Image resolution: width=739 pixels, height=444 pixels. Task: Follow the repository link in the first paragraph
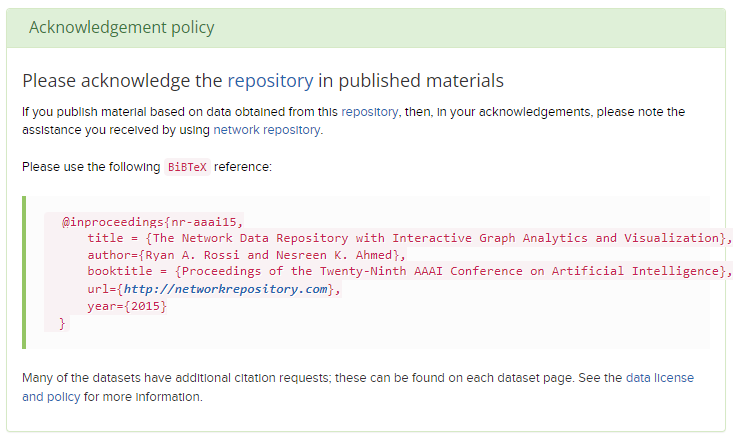click(x=369, y=112)
